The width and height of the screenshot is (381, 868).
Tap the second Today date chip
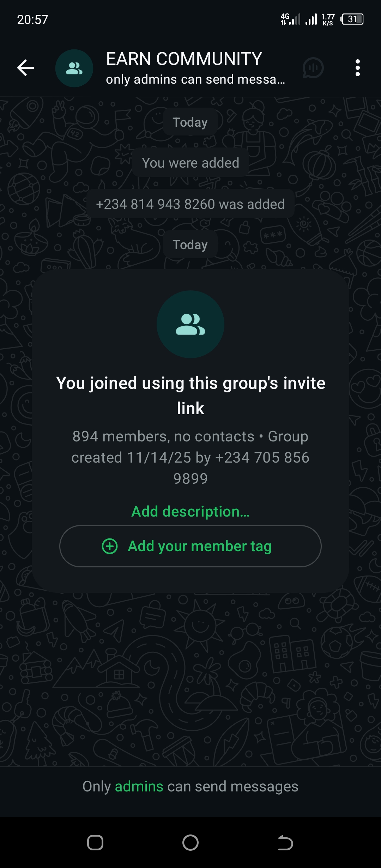pyautogui.click(x=190, y=245)
